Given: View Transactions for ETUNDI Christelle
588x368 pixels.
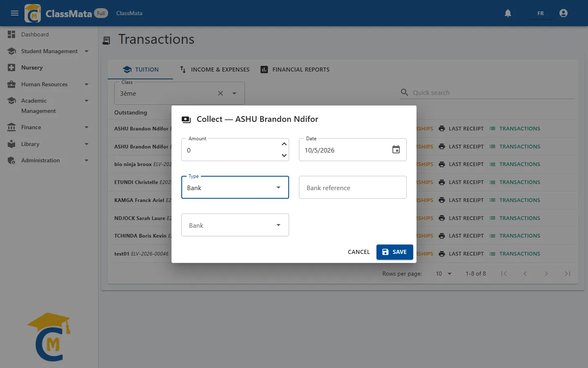Looking at the screenshot, I should pos(514,182).
